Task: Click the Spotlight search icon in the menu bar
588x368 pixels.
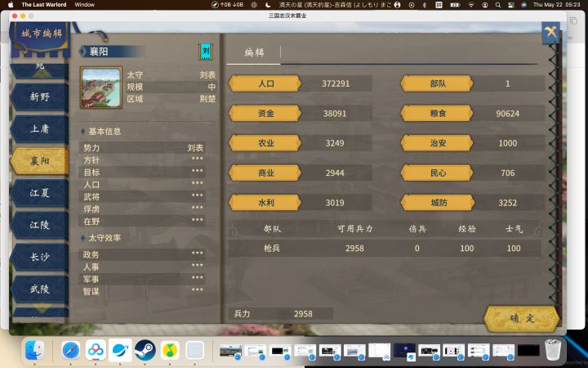Action: [x=498, y=5]
